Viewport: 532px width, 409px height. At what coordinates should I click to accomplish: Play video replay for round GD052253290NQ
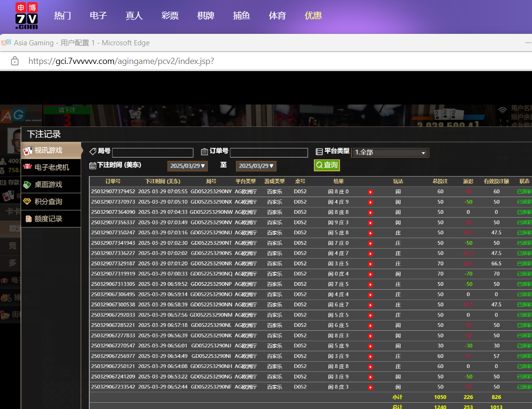click(x=370, y=274)
